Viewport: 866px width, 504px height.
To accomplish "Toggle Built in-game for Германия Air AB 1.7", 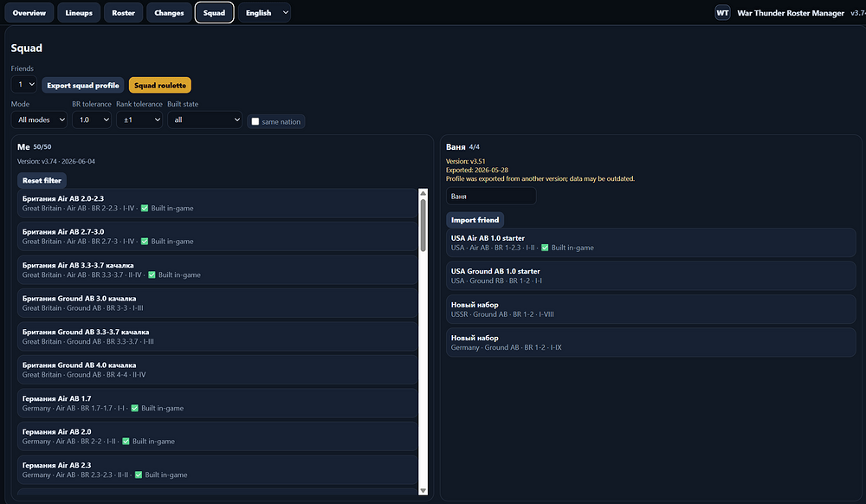I will tap(135, 408).
